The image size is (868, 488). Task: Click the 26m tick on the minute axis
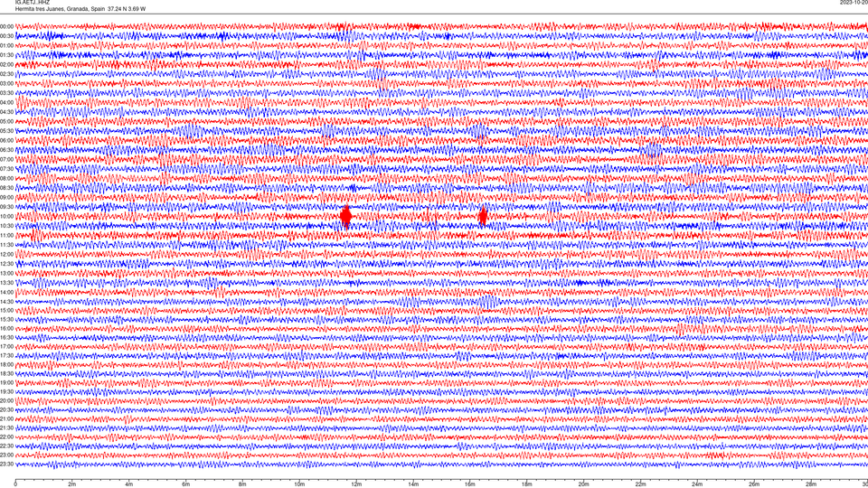click(754, 484)
